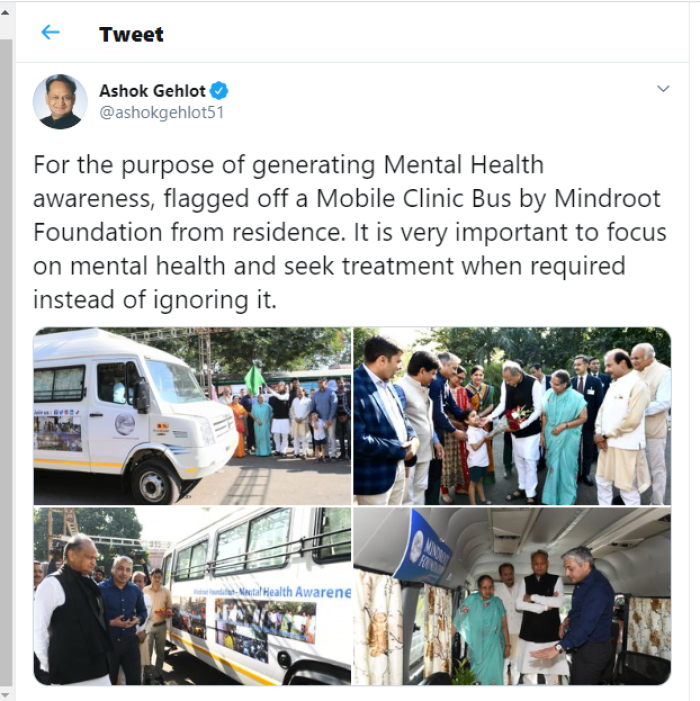Click the Tweet header title
The height and width of the screenshot is (701, 700).
[x=131, y=34]
